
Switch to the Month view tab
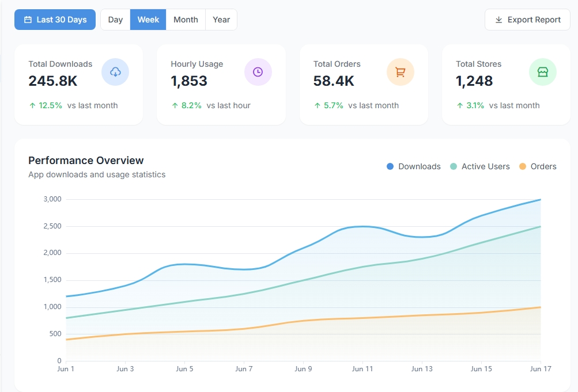click(x=186, y=20)
